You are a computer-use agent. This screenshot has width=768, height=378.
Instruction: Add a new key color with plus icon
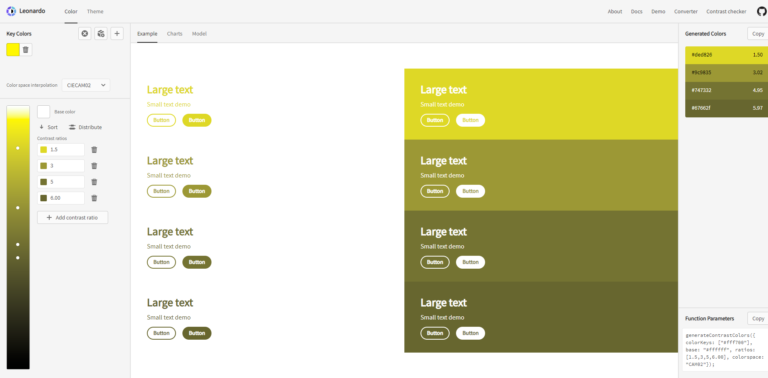(x=117, y=34)
